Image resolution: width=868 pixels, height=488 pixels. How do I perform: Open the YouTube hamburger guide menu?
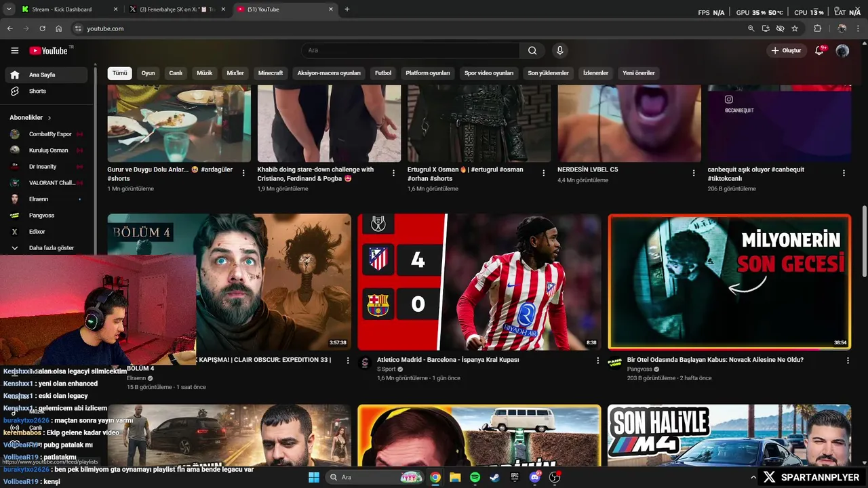pos(14,50)
